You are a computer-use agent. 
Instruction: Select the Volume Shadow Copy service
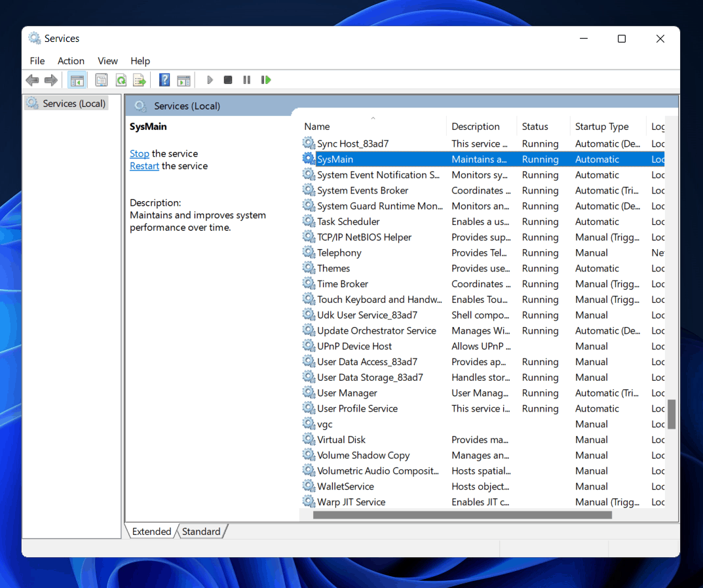(363, 455)
